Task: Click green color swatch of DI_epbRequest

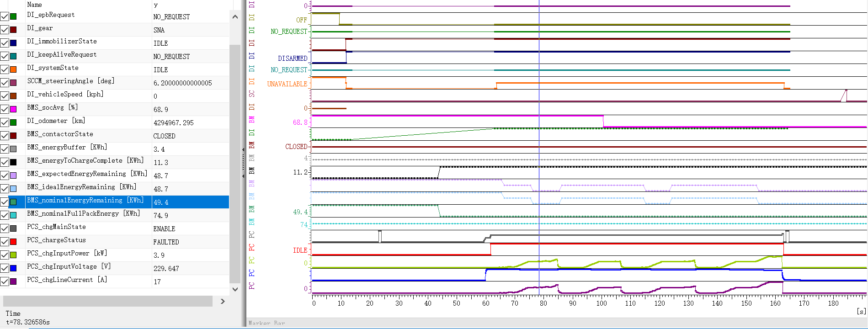Action: pos(13,16)
